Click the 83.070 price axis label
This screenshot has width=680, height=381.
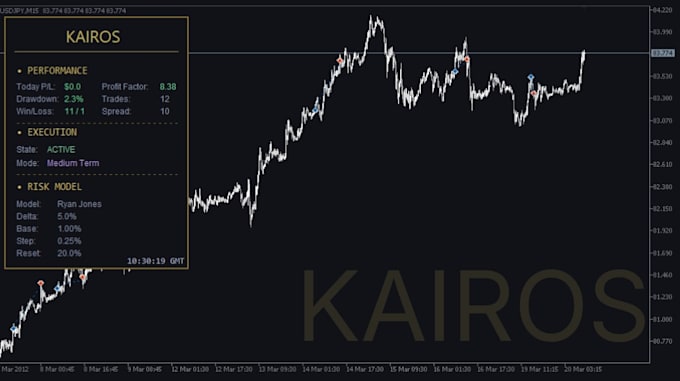click(x=662, y=120)
